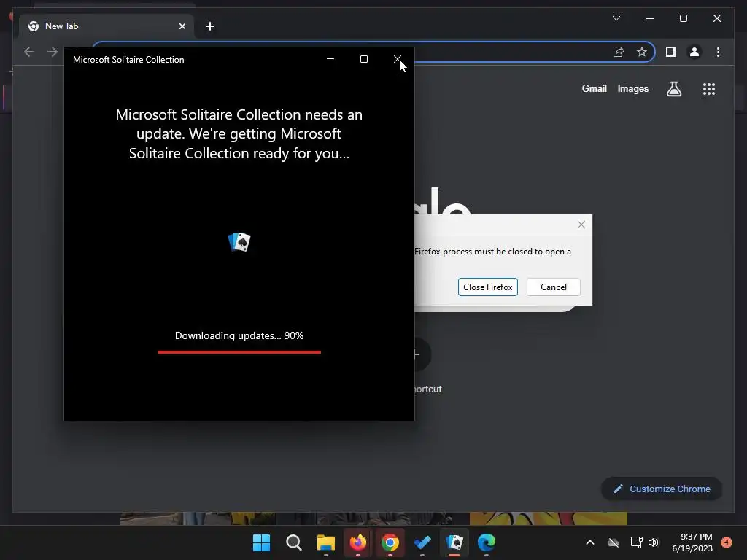Open Gmail link
Image resolution: width=747 pixels, height=560 pixels.
coord(594,88)
